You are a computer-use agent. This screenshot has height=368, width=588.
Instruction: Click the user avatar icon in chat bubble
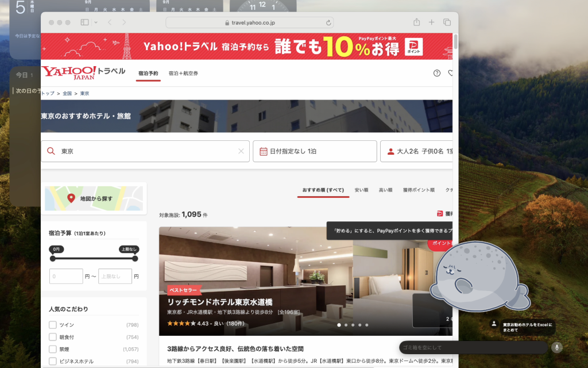pos(494,324)
